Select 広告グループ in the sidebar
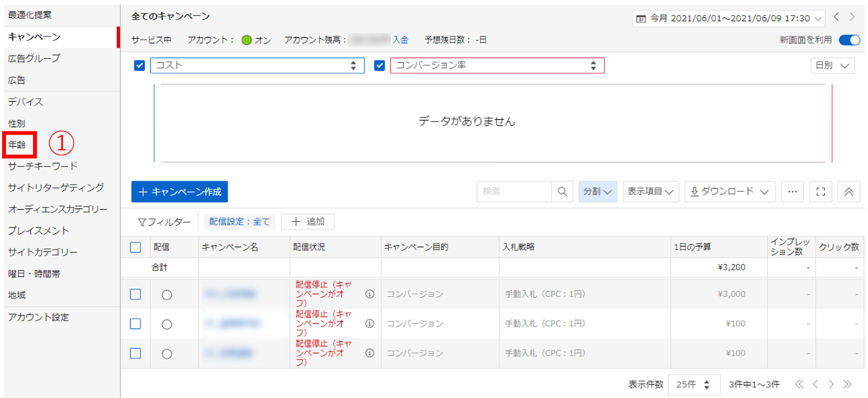868x398 pixels. tap(34, 58)
